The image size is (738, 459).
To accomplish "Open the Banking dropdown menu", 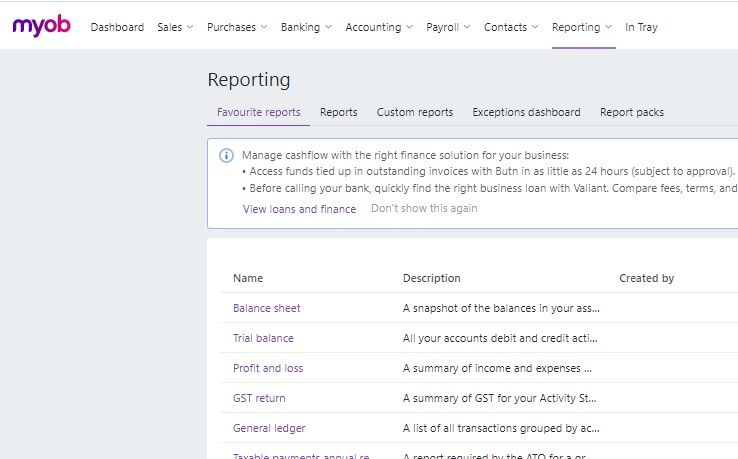I will pos(306,27).
